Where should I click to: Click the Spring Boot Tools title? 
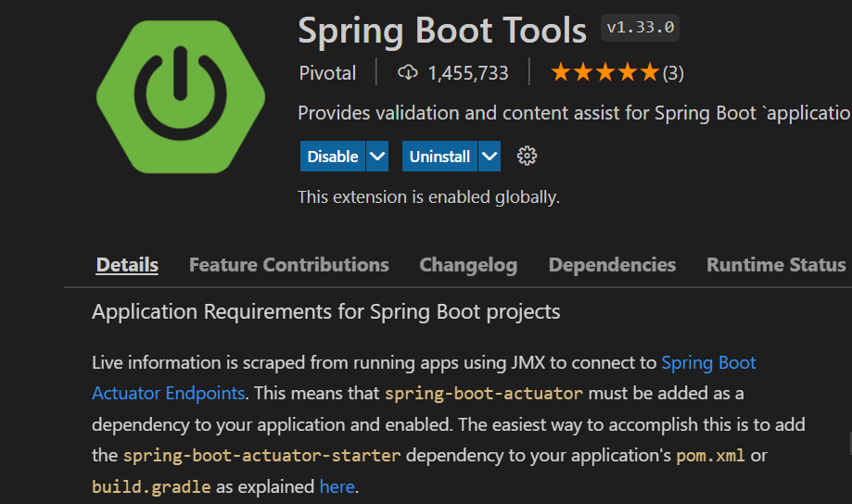pos(442,31)
